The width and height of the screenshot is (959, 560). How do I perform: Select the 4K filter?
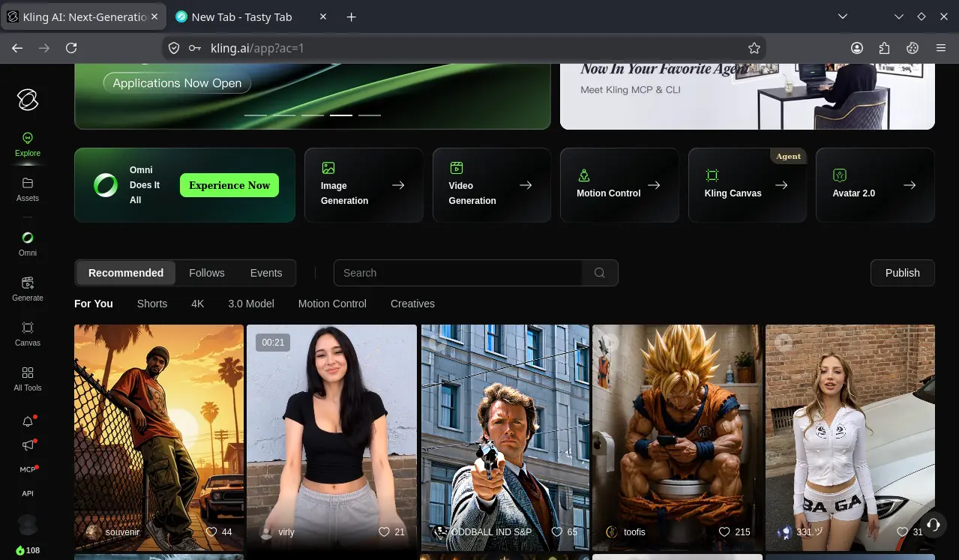(x=198, y=304)
